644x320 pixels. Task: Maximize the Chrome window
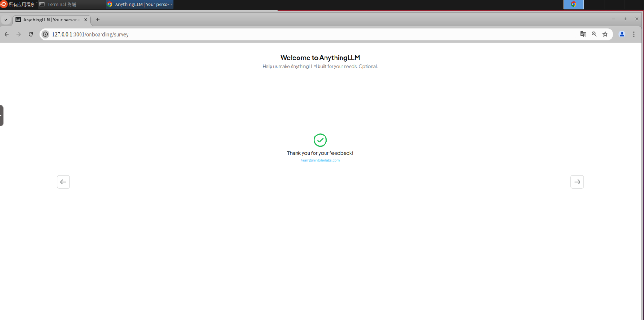(x=625, y=19)
